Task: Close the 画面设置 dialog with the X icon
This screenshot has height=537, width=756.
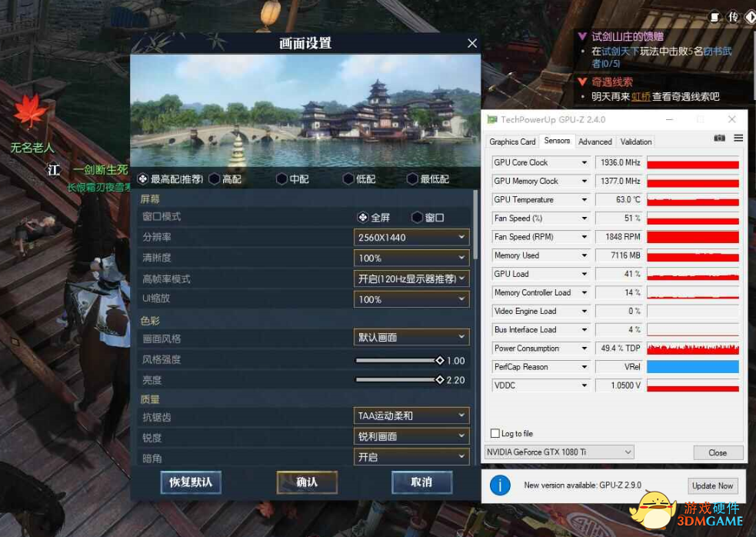Action: 472,43
